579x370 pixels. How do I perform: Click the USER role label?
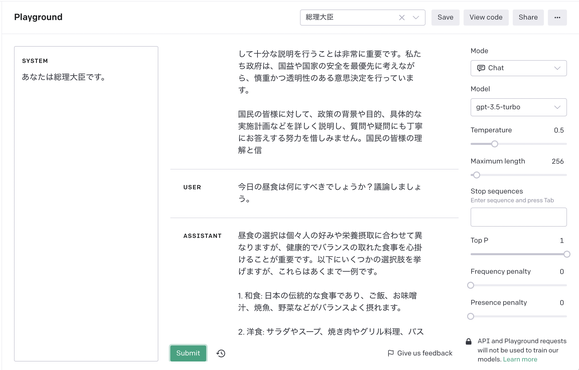coord(192,187)
